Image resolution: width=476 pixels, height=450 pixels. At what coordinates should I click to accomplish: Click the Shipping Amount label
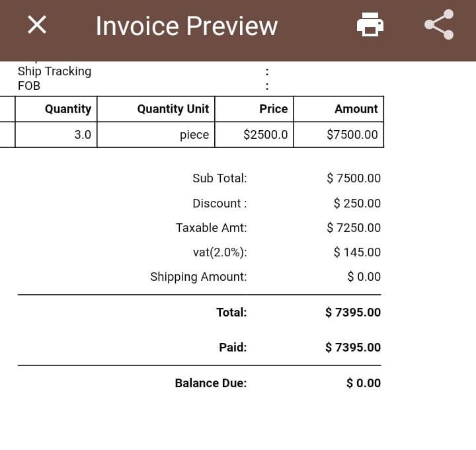[198, 277]
